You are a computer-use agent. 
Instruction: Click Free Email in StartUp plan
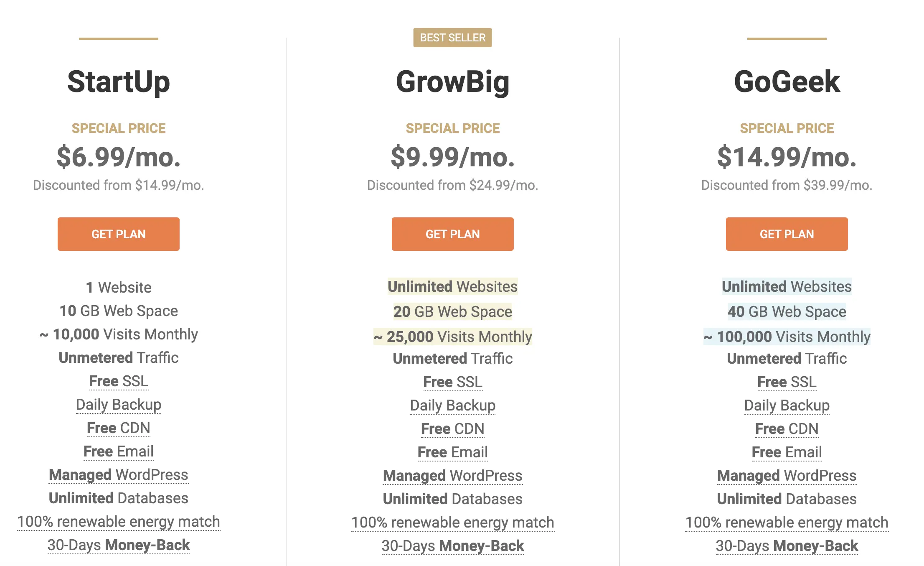(119, 451)
